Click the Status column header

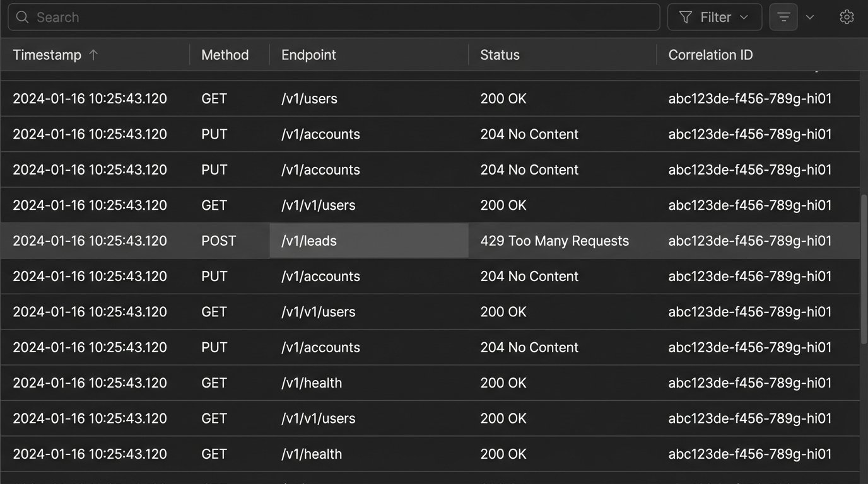pyautogui.click(x=500, y=55)
